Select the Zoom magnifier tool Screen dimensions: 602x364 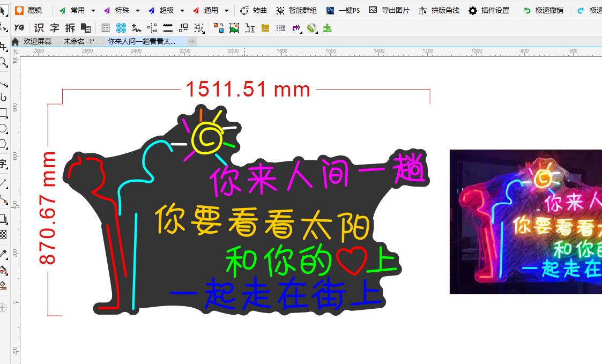coord(3,62)
